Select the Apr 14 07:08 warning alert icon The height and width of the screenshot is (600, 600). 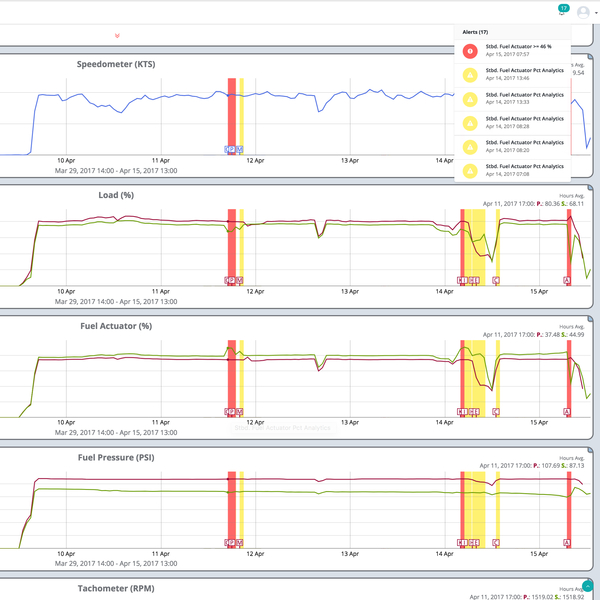point(470,170)
